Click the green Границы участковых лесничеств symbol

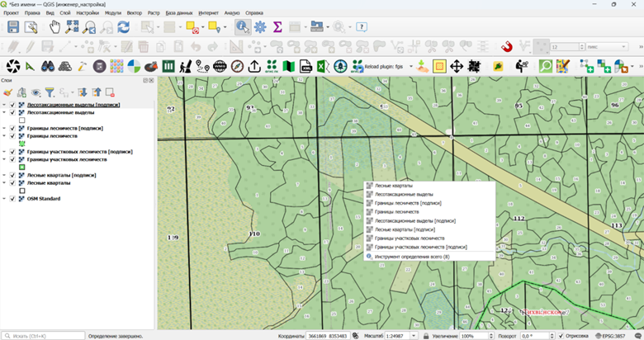click(x=22, y=168)
